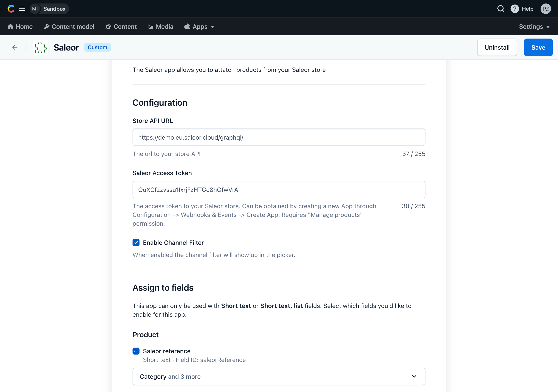This screenshot has height=392, width=558.
Task: Click the Apps puzzle icon
Action: tap(187, 27)
